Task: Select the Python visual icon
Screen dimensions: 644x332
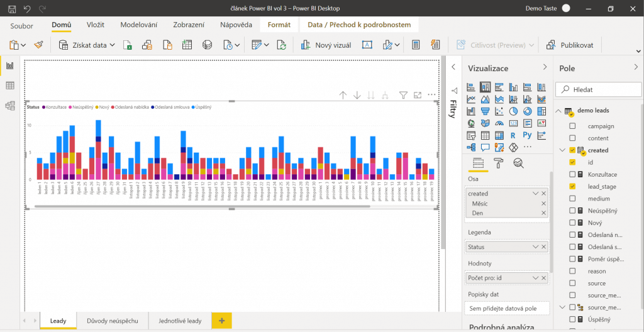Action: (x=527, y=135)
